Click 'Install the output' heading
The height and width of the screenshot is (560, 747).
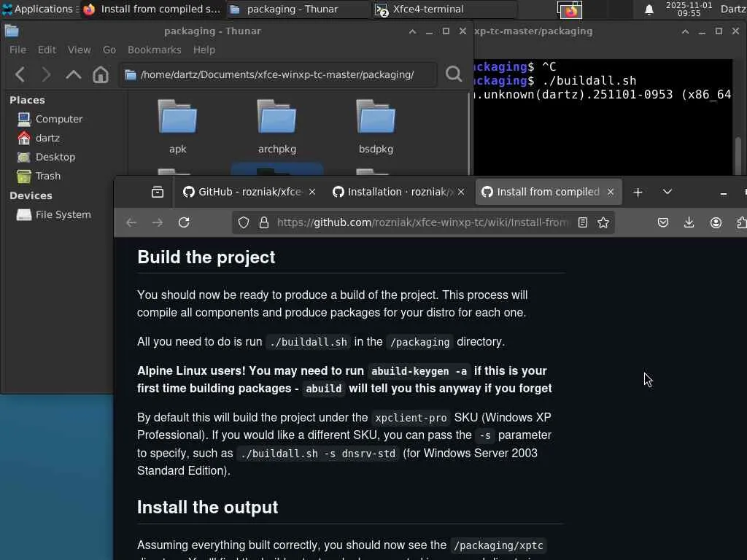207,507
